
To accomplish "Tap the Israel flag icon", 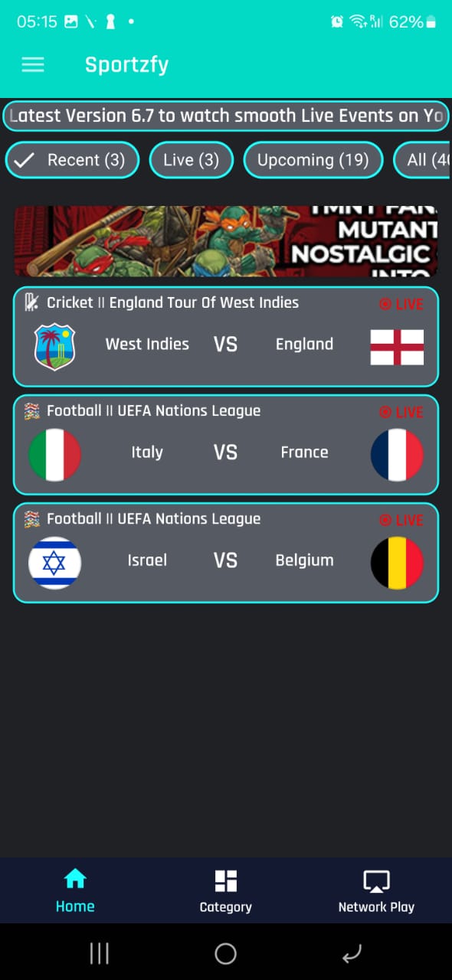I will 54,562.
